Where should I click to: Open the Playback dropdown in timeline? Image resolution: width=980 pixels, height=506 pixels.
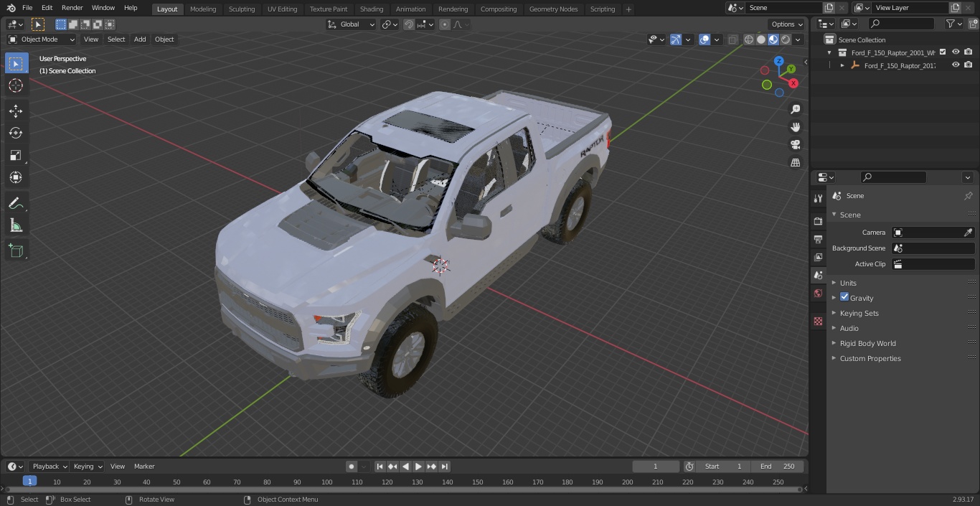coord(50,466)
